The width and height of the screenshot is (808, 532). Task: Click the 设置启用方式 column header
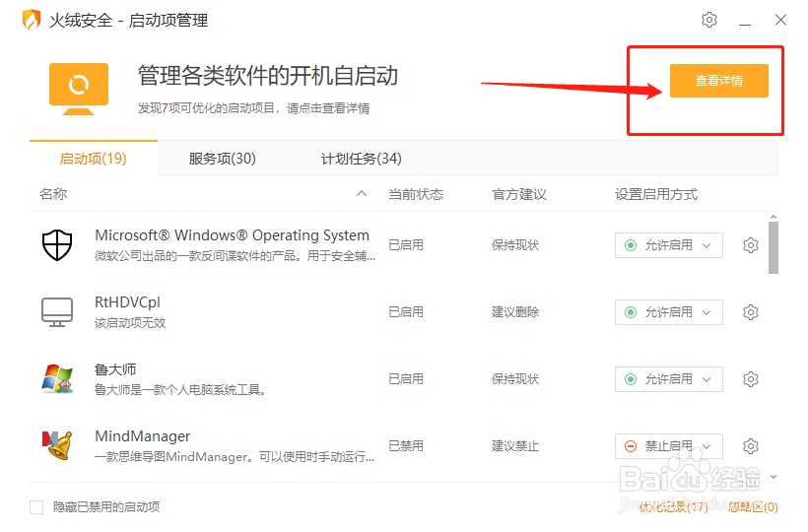656,194
